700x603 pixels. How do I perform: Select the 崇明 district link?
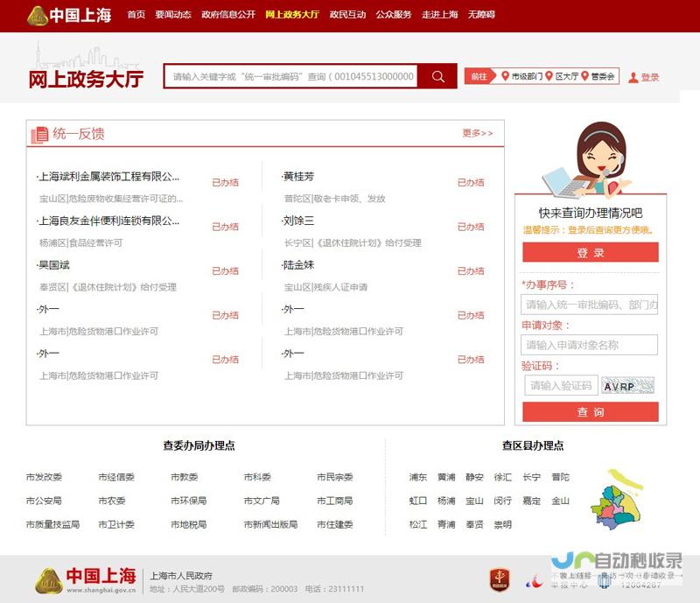coord(503,524)
